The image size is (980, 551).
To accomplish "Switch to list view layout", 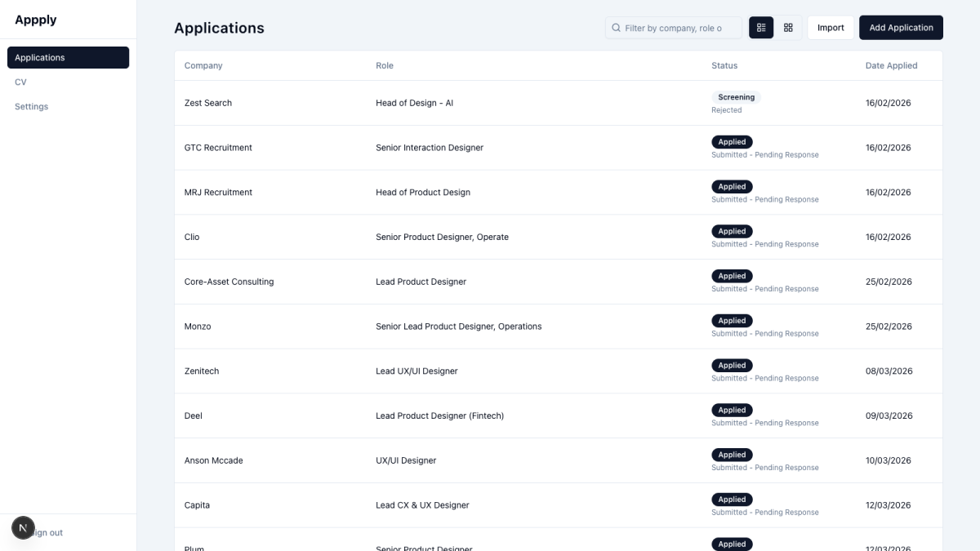I will (x=761, y=28).
